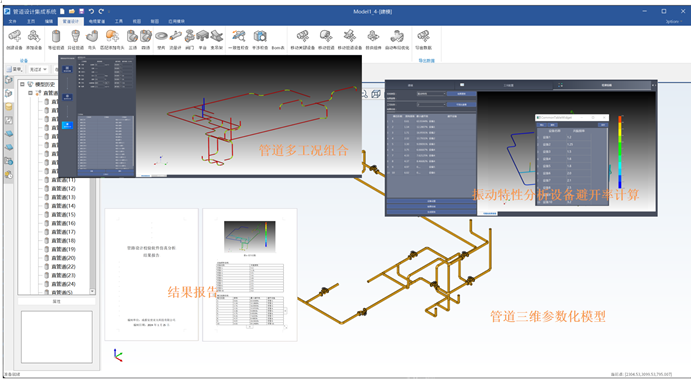691x379 pixels.
Task: Select the 异径管道 reducer pipe tool
Action: coord(75,40)
